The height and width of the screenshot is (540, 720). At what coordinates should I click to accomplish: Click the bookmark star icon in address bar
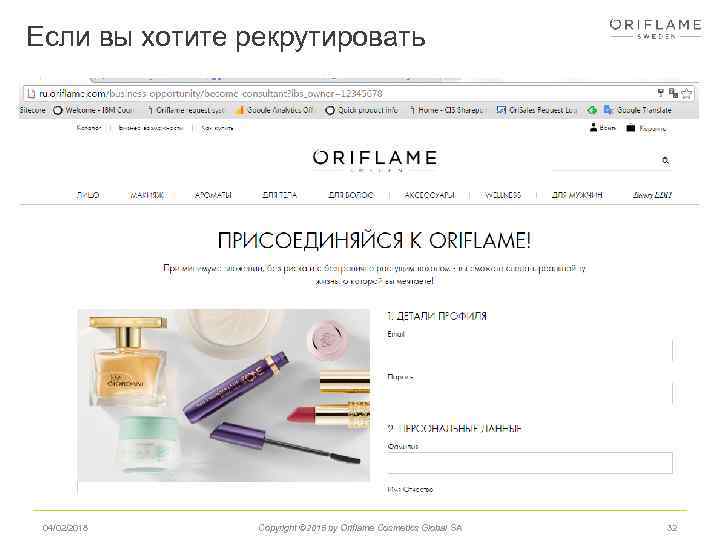(x=687, y=93)
